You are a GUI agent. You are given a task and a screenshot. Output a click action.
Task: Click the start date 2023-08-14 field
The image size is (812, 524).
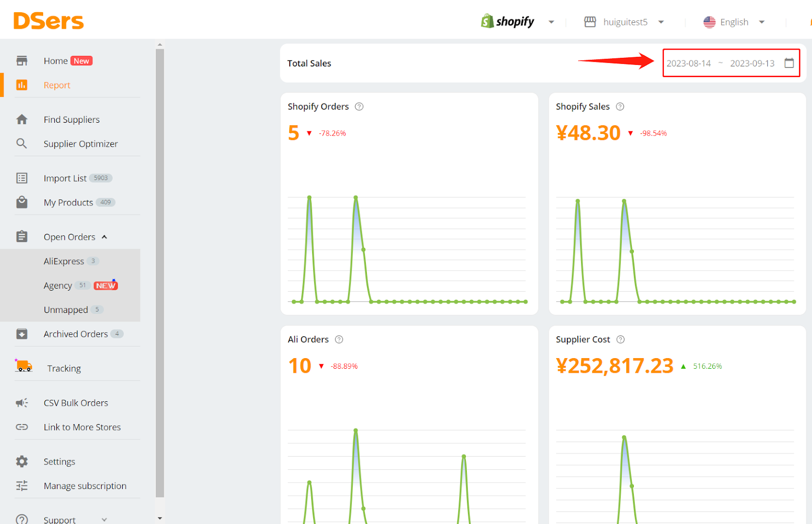pyautogui.click(x=689, y=63)
